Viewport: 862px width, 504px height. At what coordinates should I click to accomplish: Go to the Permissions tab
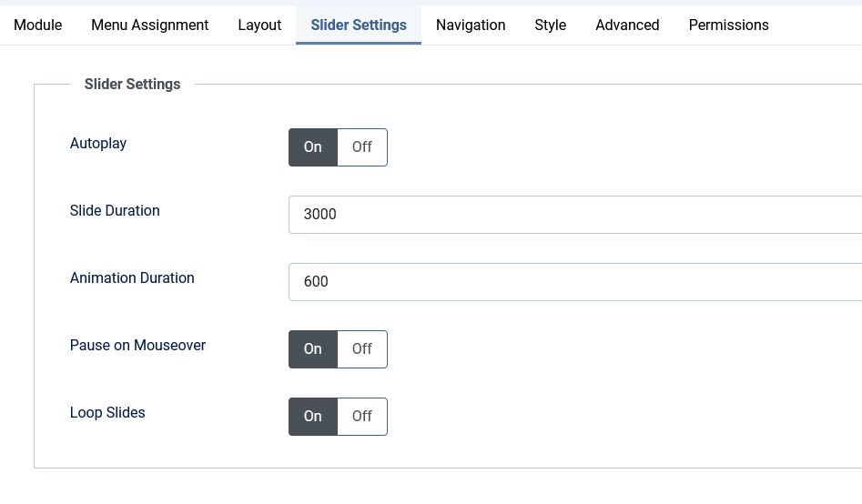tap(728, 25)
